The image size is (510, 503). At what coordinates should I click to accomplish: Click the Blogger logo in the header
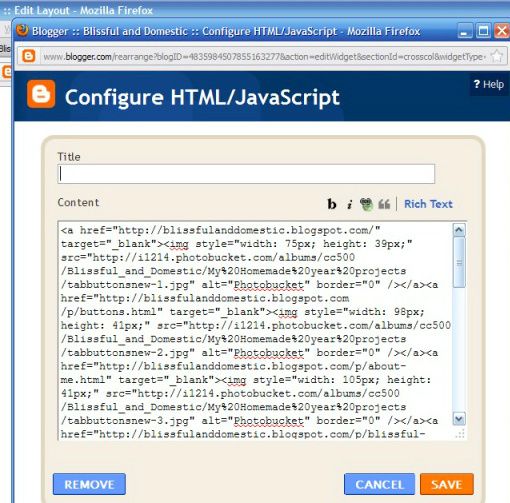(x=41, y=94)
